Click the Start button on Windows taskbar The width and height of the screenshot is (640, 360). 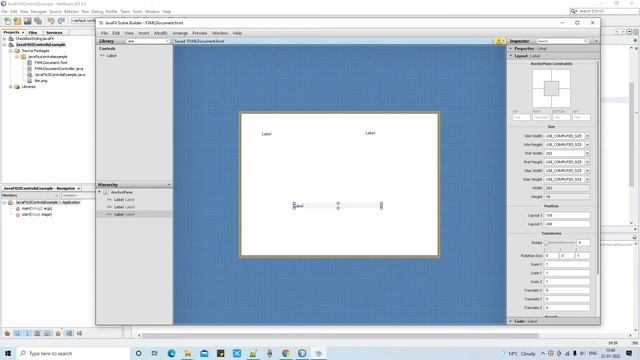[x=8, y=353]
